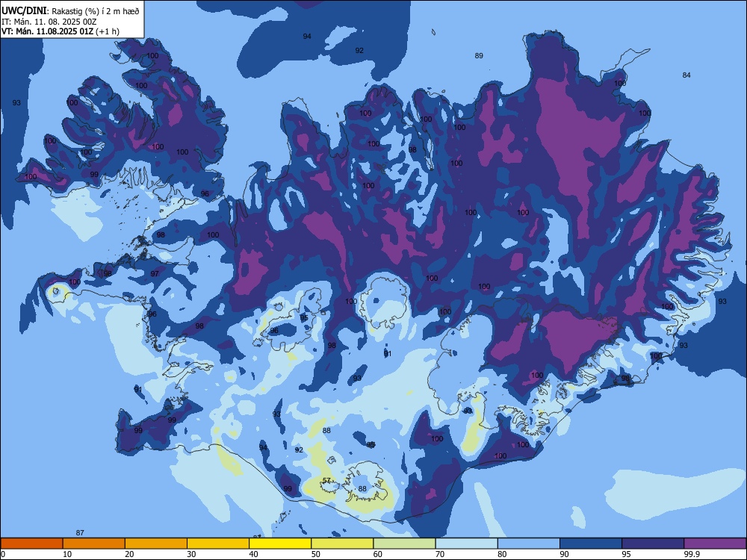
Task: Click the dark orange 0–10 legend swatch
Action: pyautogui.click(x=31, y=544)
